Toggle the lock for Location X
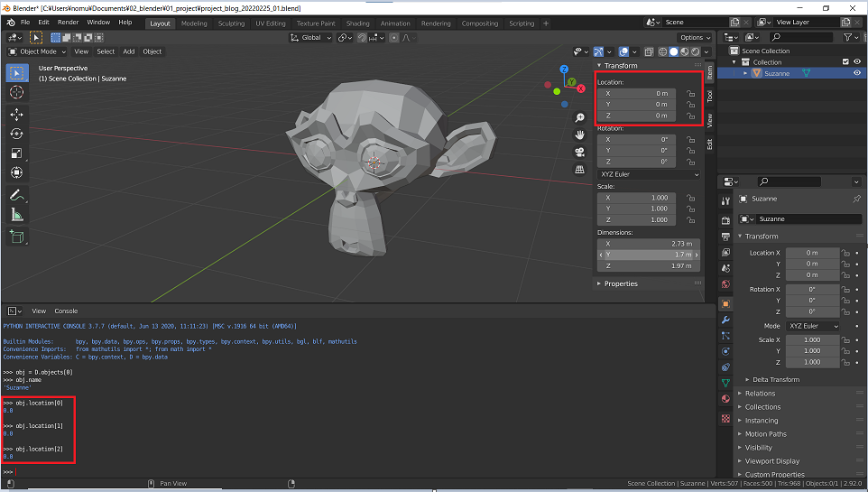Image resolution: width=868 pixels, height=492 pixels. [x=691, y=94]
